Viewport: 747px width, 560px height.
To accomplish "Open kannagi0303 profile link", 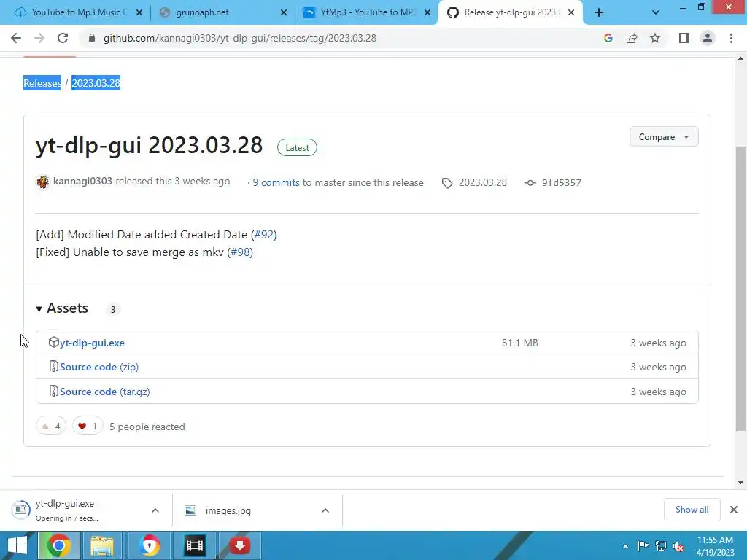I will point(83,181).
